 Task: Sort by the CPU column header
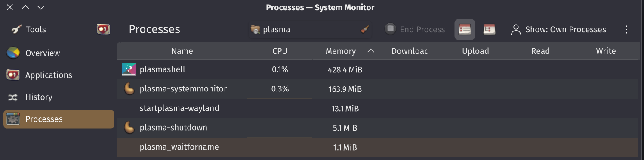pyautogui.click(x=280, y=51)
